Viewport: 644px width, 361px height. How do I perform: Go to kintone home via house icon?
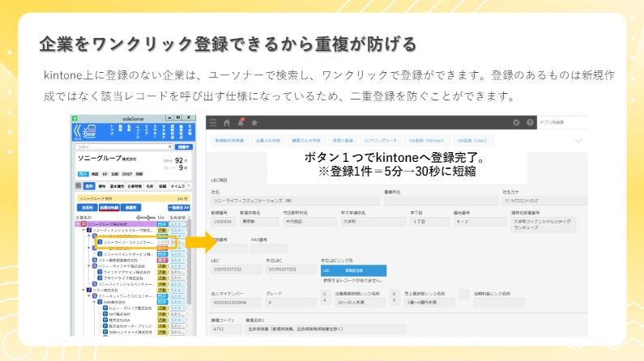[227, 122]
